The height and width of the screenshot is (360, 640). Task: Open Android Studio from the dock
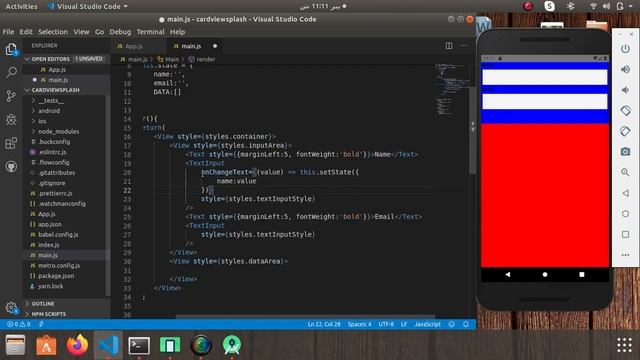pos(232,345)
